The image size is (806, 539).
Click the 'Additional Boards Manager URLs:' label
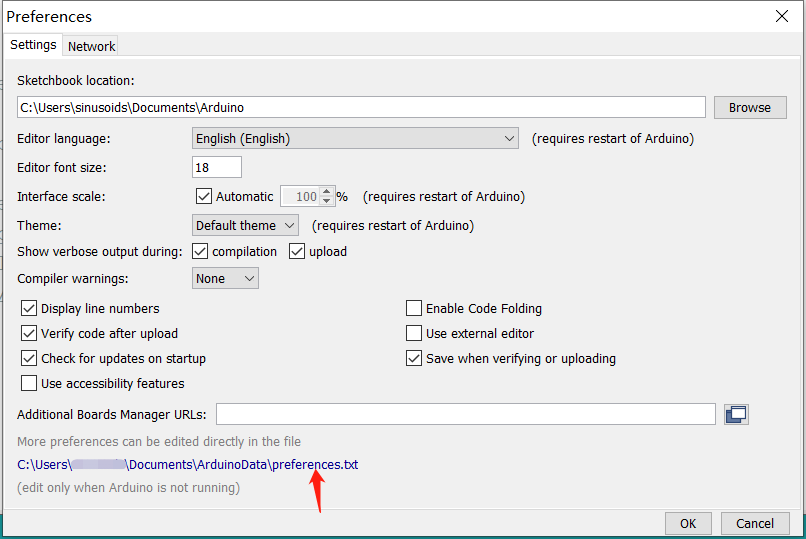coord(112,415)
